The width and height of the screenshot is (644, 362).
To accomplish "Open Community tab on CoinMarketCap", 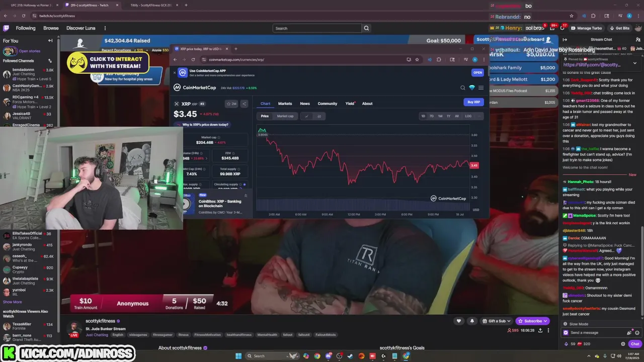I will [x=328, y=104].
